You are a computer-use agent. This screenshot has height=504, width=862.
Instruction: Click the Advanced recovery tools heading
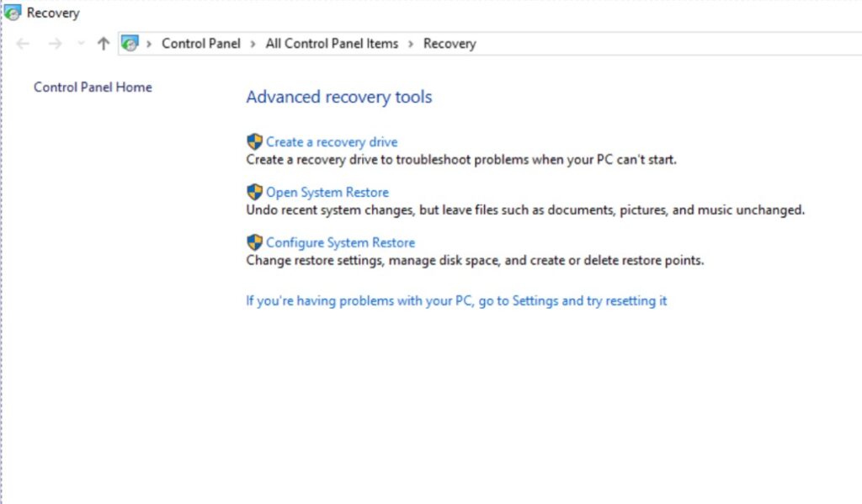click(339, 97)
